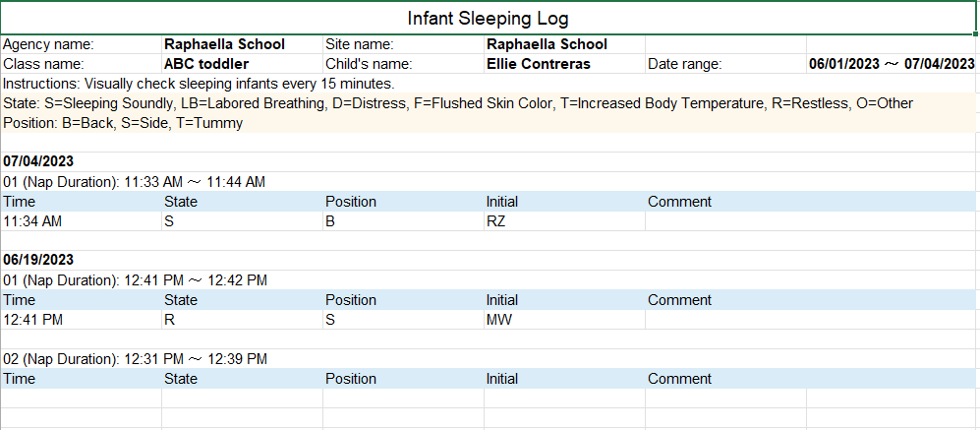This screenshot has width=980, height=430.
Task: Select nap duration 12:41 PM ~ 12:42 PM cell
Action: 135,280
